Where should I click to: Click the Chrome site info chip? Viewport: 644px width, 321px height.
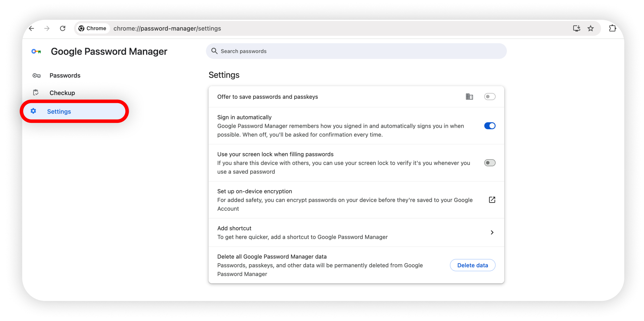pyautogui.click(x=93, y=28)
